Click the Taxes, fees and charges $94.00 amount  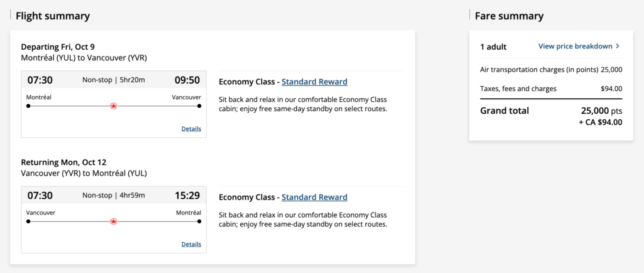611,89
